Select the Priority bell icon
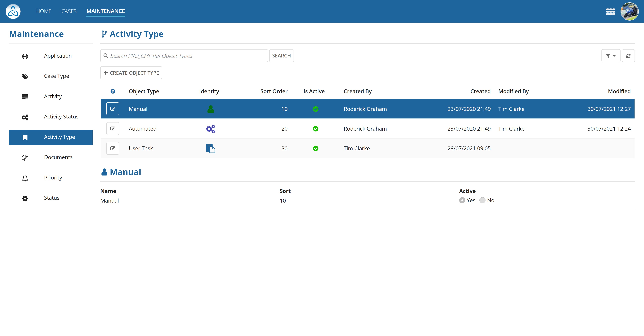The image size is (644, 336). point(25,178)
